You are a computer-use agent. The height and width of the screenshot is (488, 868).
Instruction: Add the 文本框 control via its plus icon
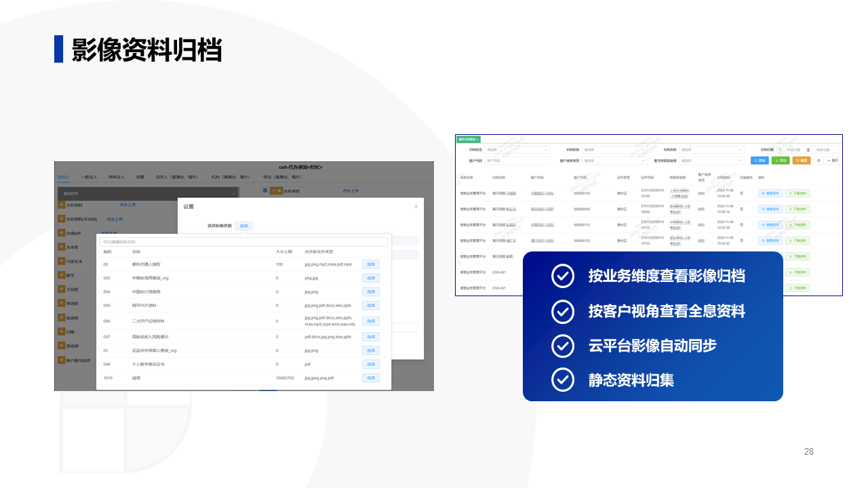(x=62, y=247)
